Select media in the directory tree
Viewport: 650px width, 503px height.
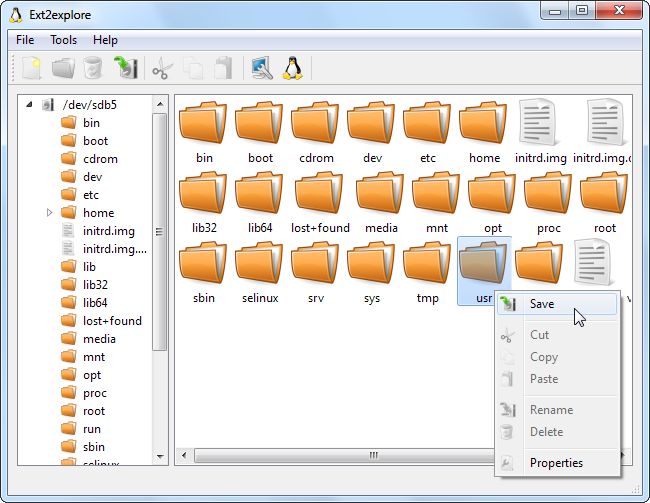pyautogui.click(x=99, y=339)
